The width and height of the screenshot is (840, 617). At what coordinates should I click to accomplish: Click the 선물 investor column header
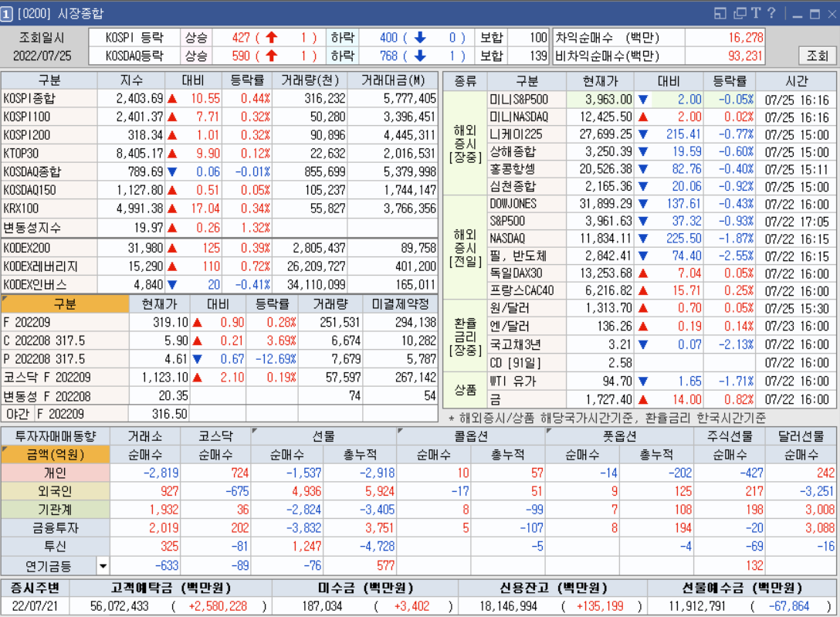(323, 436)
